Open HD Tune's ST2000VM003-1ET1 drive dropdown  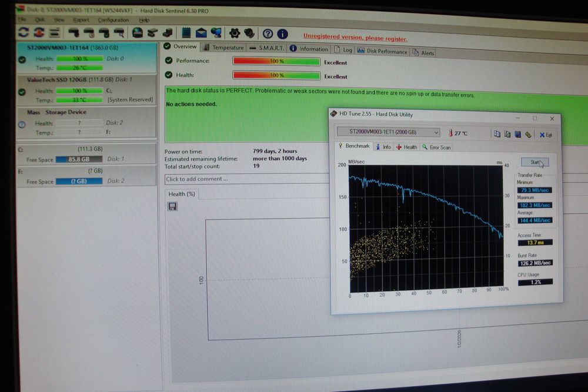pyautogui.click(x=388, y=132)
